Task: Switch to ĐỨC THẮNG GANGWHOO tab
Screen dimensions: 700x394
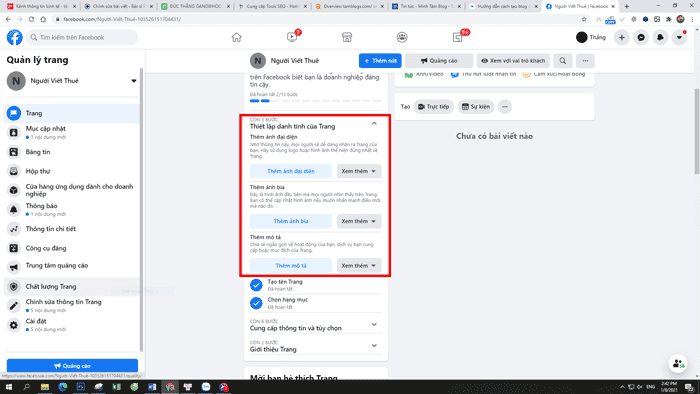Action: pyautogui.click(x=196, y=6)
